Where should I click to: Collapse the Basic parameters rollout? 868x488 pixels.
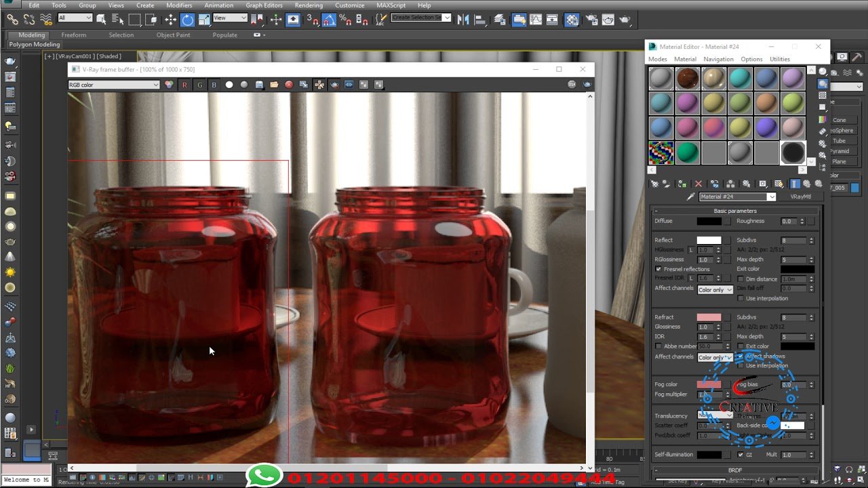[x=735, y=211]
